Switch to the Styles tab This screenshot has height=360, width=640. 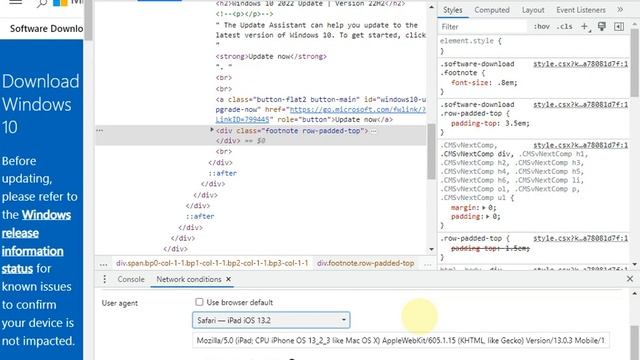[453, 10]
